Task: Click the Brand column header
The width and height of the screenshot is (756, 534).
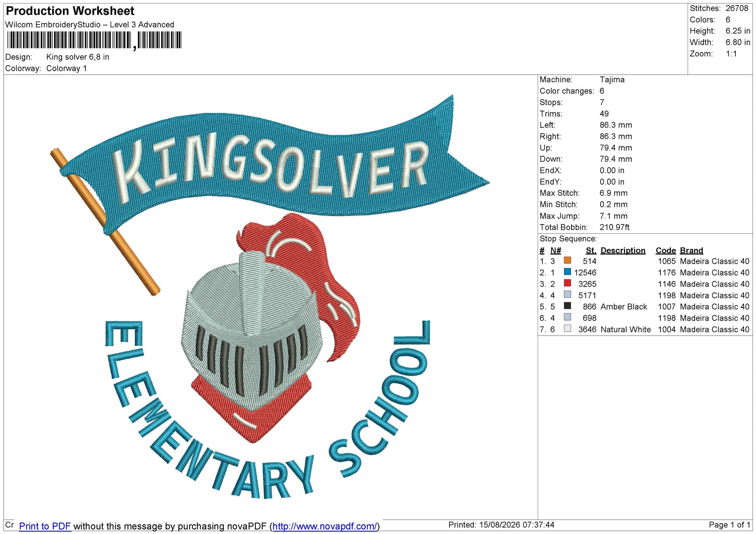Action: [x=692, y=250]
